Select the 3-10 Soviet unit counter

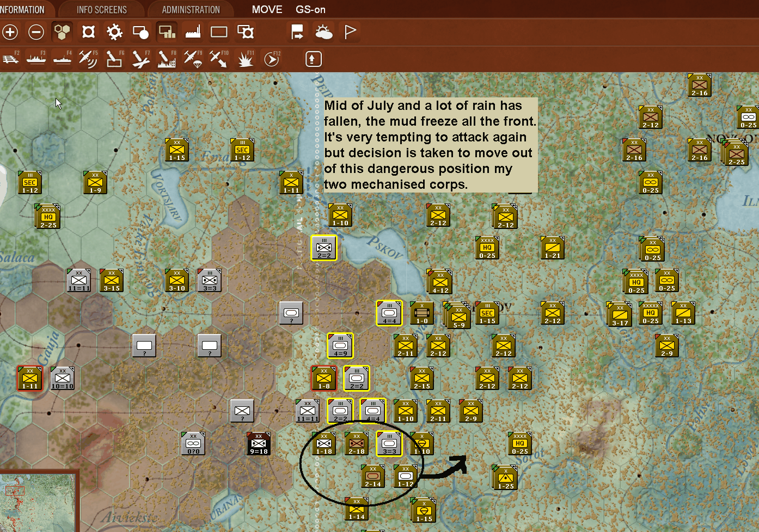point(177,280)
